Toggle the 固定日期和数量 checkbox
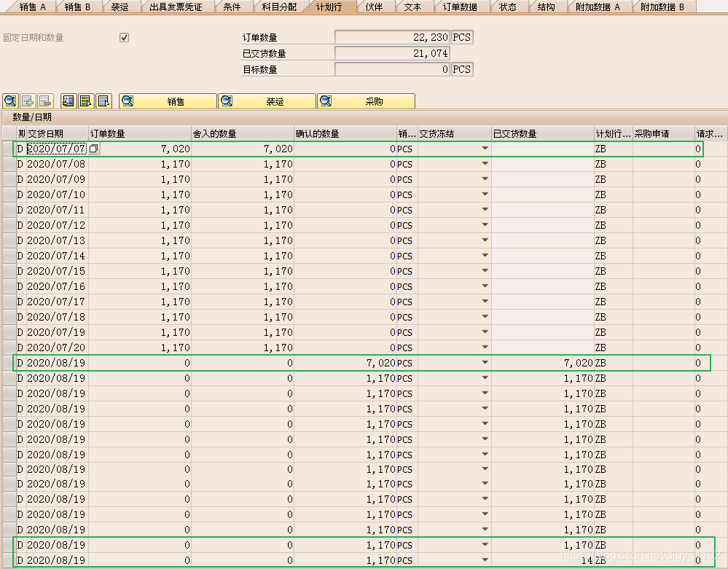 (x=124, y=38)
